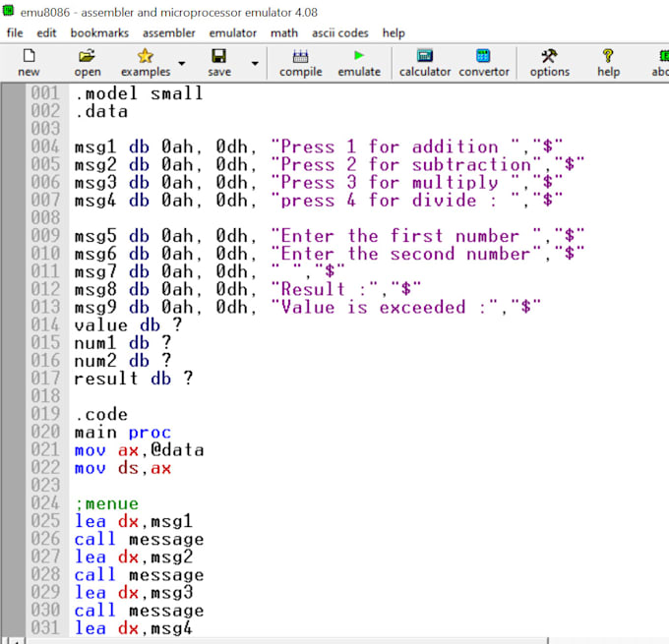This screenshot has height=644, width=669.
Task: Open the math menu
Action: (284, 32)
